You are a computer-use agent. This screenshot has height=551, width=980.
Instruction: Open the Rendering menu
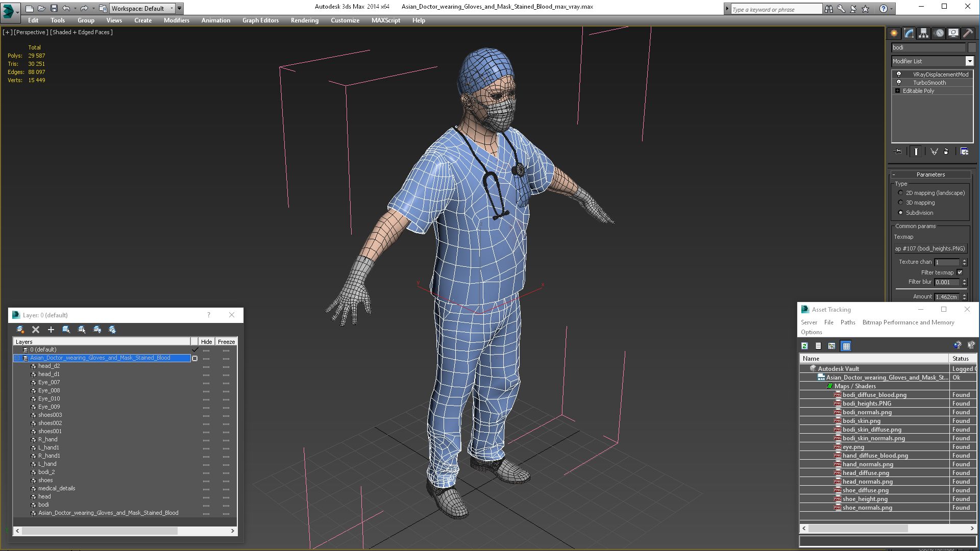(305, 20)
